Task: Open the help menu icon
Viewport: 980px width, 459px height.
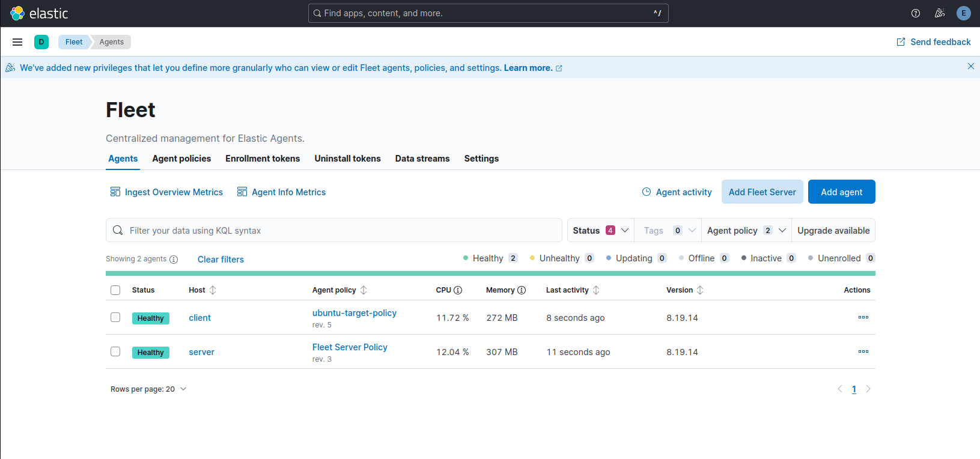Action: (916, 13)
